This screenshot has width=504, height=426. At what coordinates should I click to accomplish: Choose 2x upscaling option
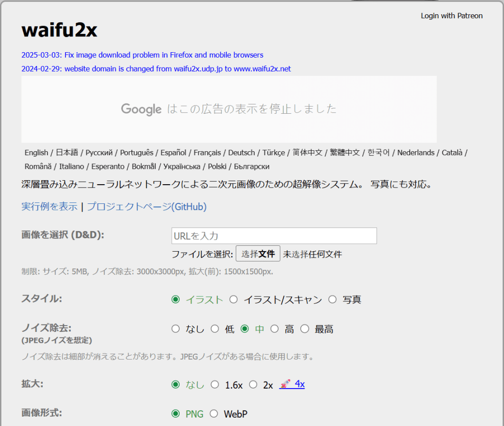coord(253,385)
